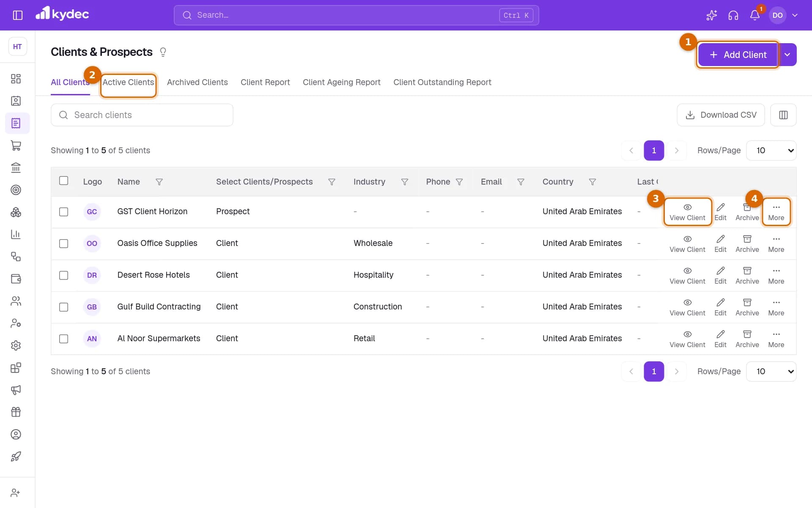Open the headset support icon
The image size is (812, 508).
click(733, 15)
